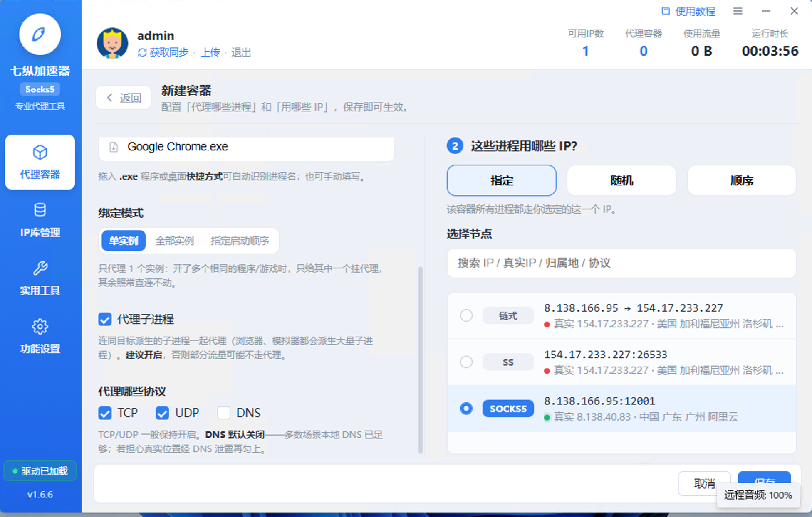Open 代理容器 cube icon in sidebar
Image resolution: width=812 pixels, height=517 pixels.
[40, 153]
